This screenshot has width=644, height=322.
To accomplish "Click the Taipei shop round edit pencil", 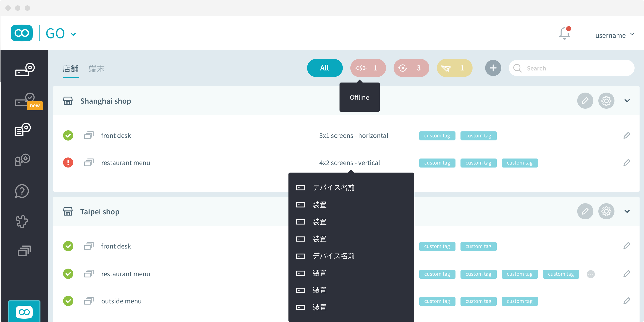I will [585, 212].
